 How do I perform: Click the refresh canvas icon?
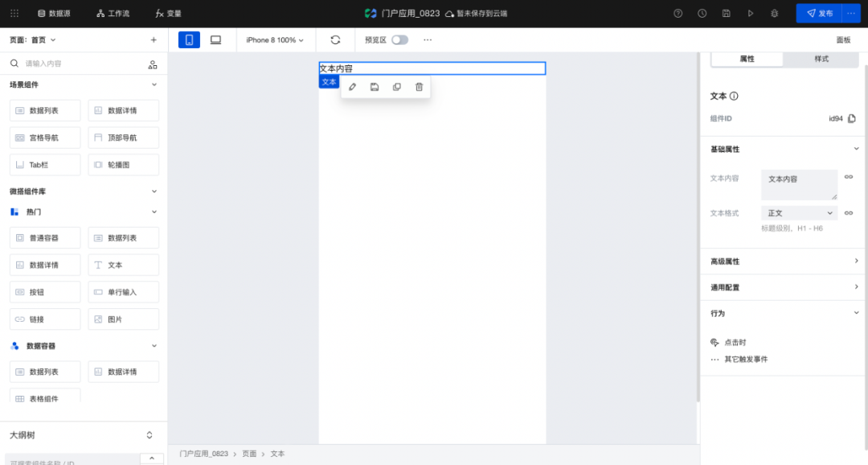[335, 40]
